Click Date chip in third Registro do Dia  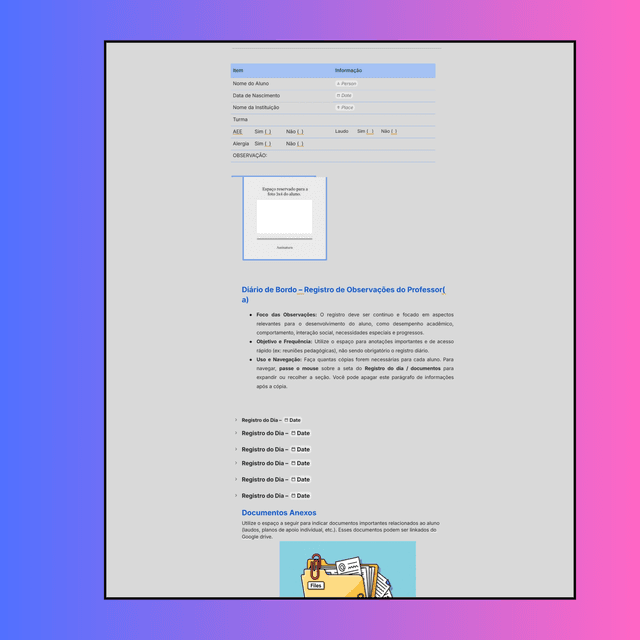click(x=301, y=450)
